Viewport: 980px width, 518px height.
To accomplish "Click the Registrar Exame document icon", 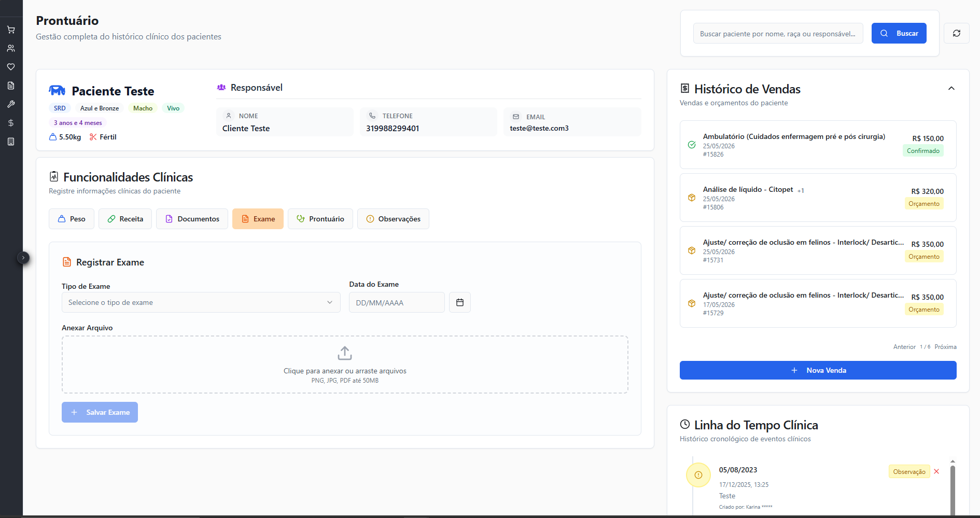I will [67, 262].
